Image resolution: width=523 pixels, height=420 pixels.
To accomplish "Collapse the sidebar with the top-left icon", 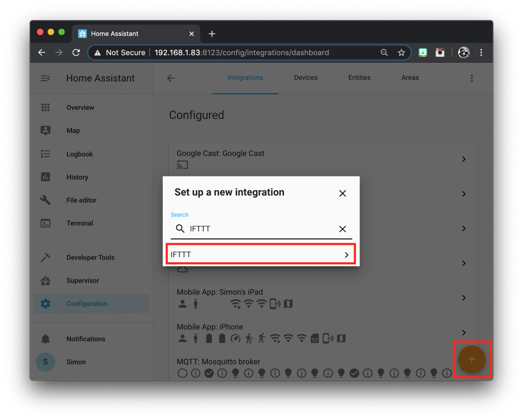I will pos(45,78).
